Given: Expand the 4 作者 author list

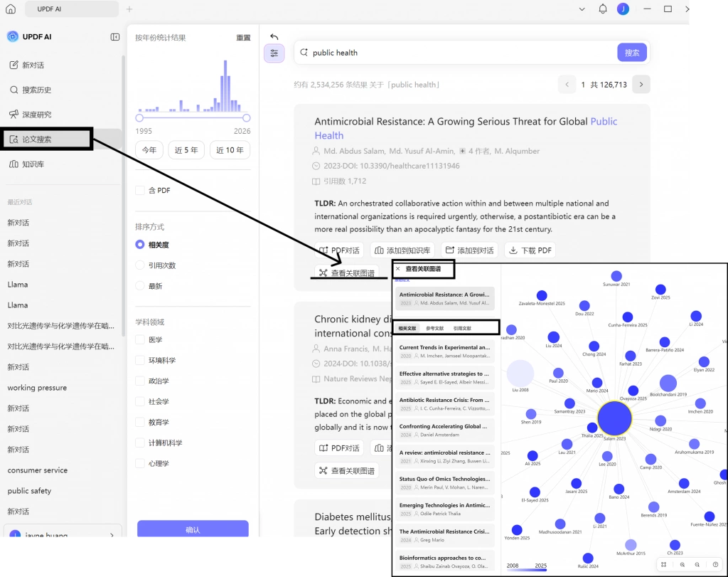Looking at the screenshot, I should [473, 151].
